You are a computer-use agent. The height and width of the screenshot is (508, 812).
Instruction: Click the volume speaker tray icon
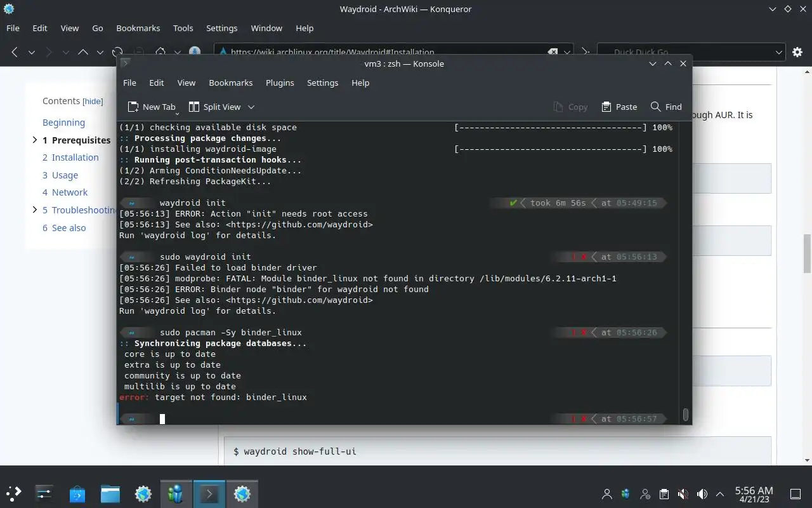click(702, 493)
